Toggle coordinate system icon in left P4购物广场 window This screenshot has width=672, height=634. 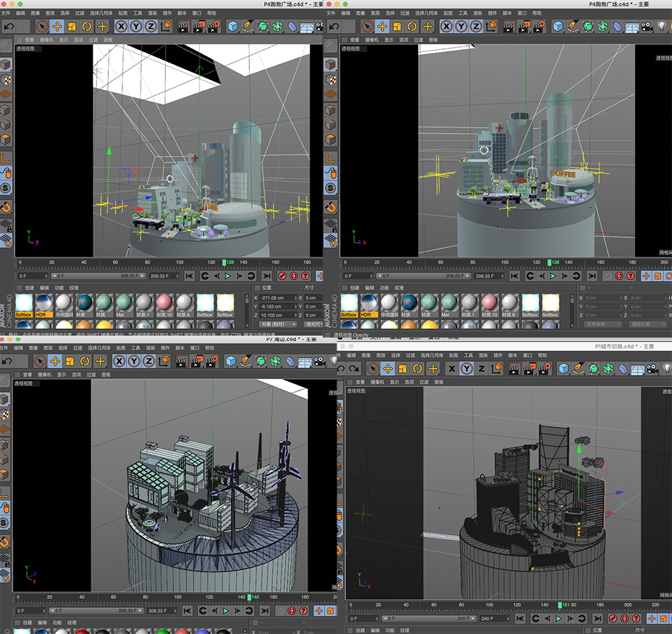point(166,26)
